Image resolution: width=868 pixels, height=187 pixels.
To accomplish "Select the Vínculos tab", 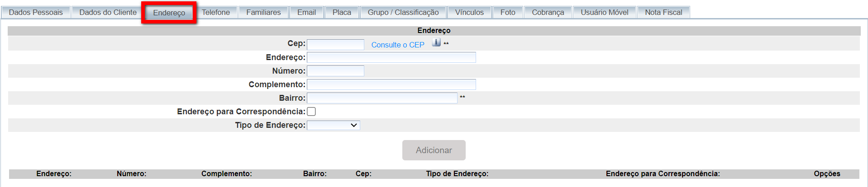I will pyautogui.click(x=469, y=12).
